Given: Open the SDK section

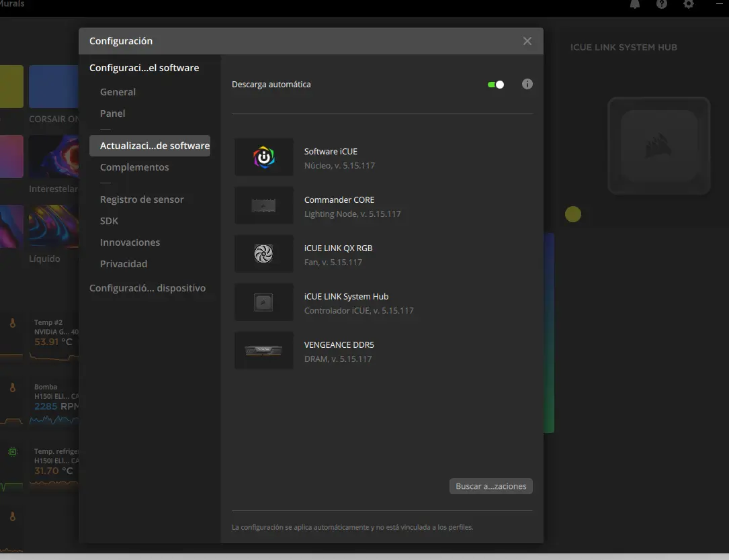Looking at the screenshot, I should (110, 221).
